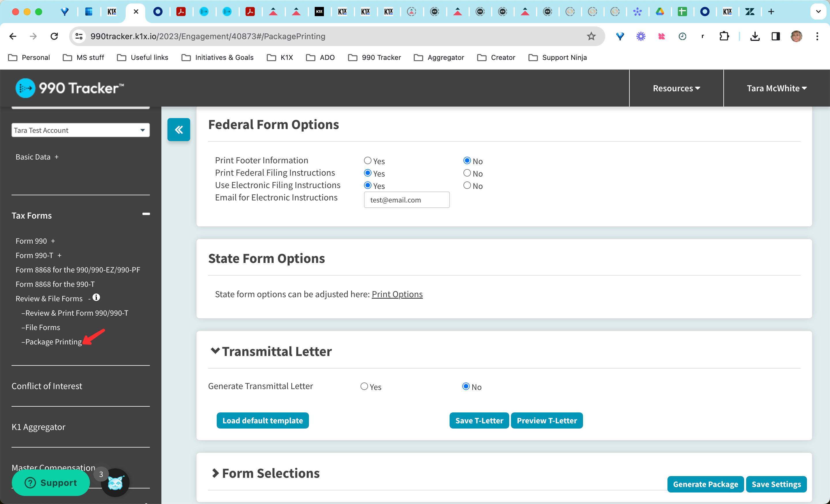Open browser downloads icon
Viewport: 830px width, 504px height.
(x=755, y=36)
